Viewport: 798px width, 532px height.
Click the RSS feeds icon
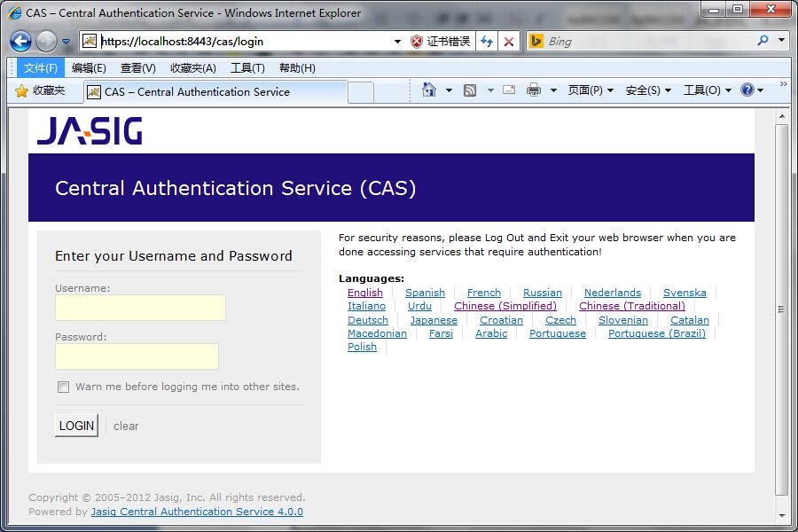470,90
